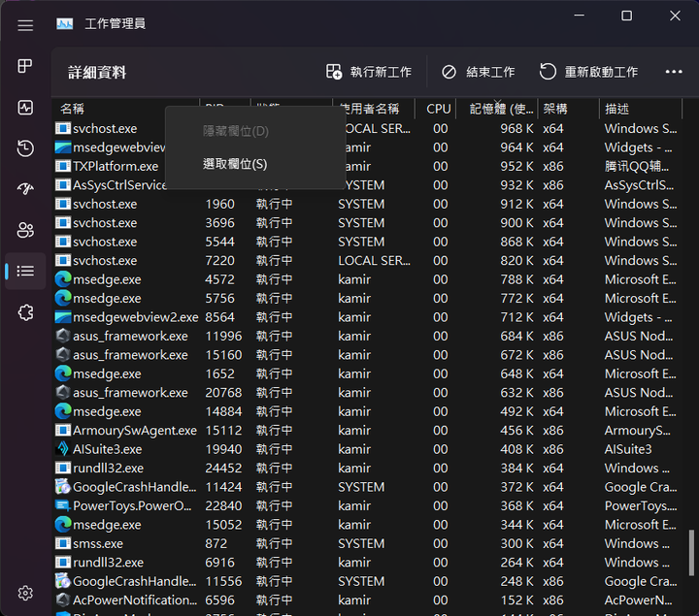Click memory value 300 K
This screenshot has width=699, height=616.
click(516, 543)
